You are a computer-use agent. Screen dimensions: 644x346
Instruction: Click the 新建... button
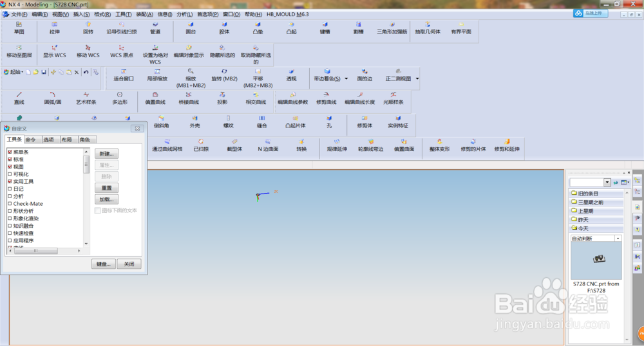(x=106, y=154)
